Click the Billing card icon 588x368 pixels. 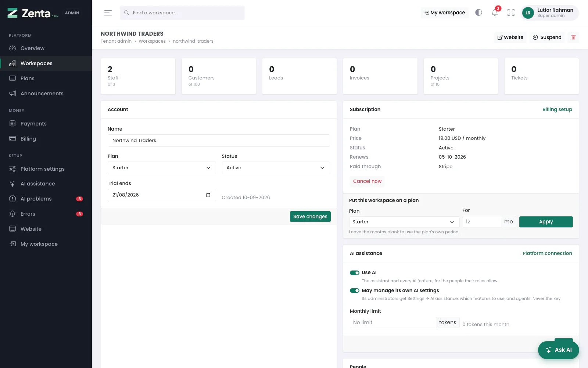(12, 139)
